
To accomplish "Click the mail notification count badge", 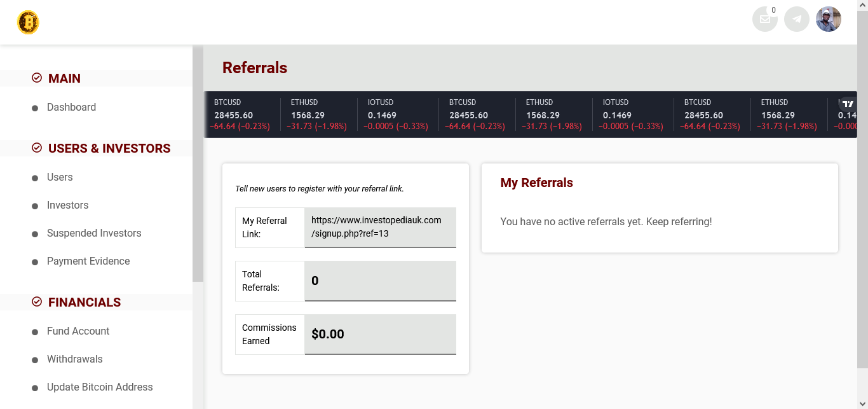I will 773,10.
